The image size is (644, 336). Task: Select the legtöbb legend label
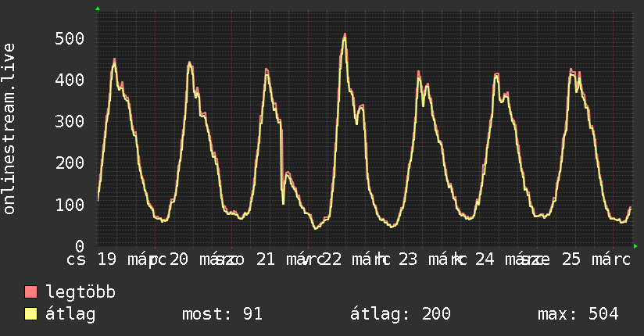[x=80, y=292]
